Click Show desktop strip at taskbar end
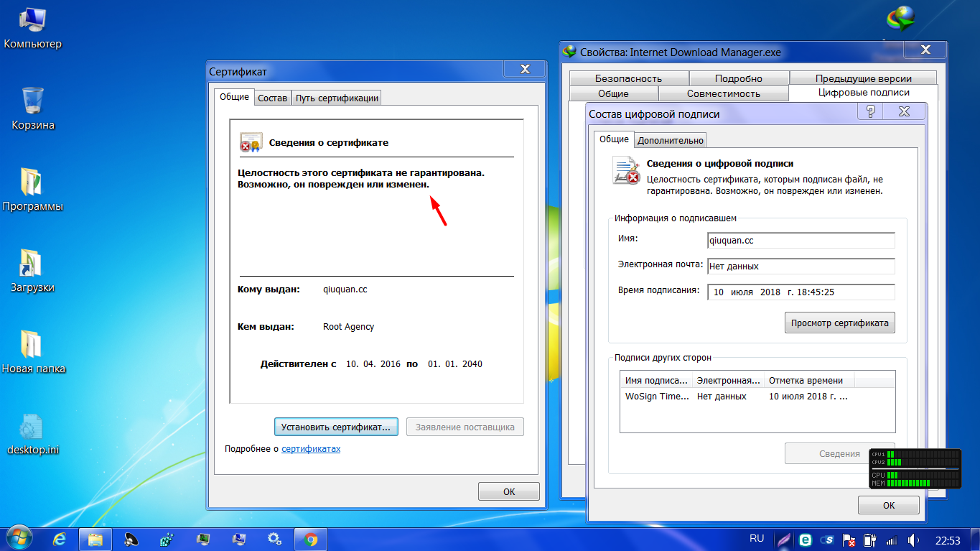980x551 pixels. pos(975,539)
